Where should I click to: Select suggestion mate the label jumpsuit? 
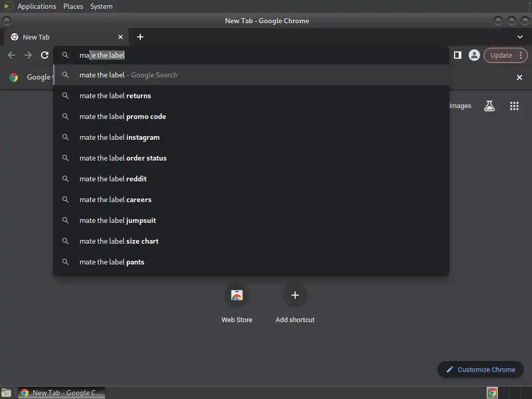tap(251, 220)
